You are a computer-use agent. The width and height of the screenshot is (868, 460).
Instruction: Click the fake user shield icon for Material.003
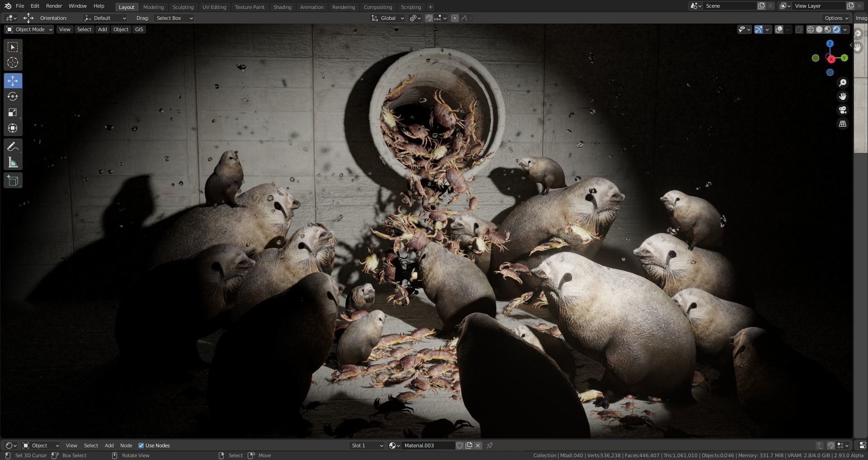click(460, 446)
